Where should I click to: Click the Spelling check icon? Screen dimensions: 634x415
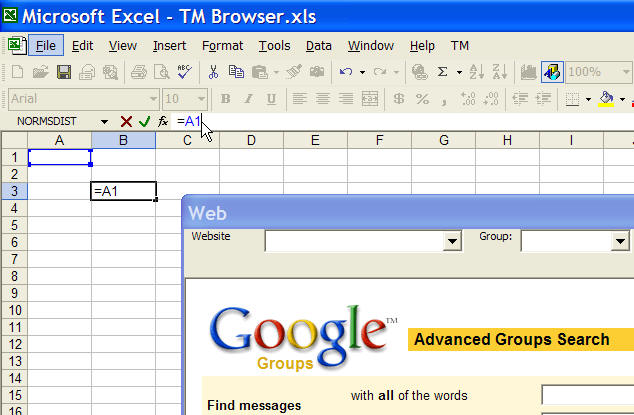(x=184, y=72)
